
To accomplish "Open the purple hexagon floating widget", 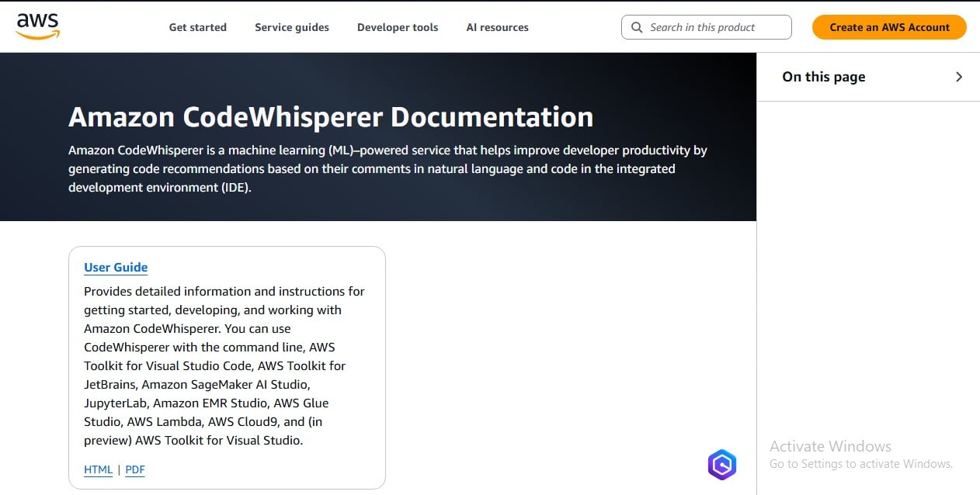I will click(x=721, y=465).
